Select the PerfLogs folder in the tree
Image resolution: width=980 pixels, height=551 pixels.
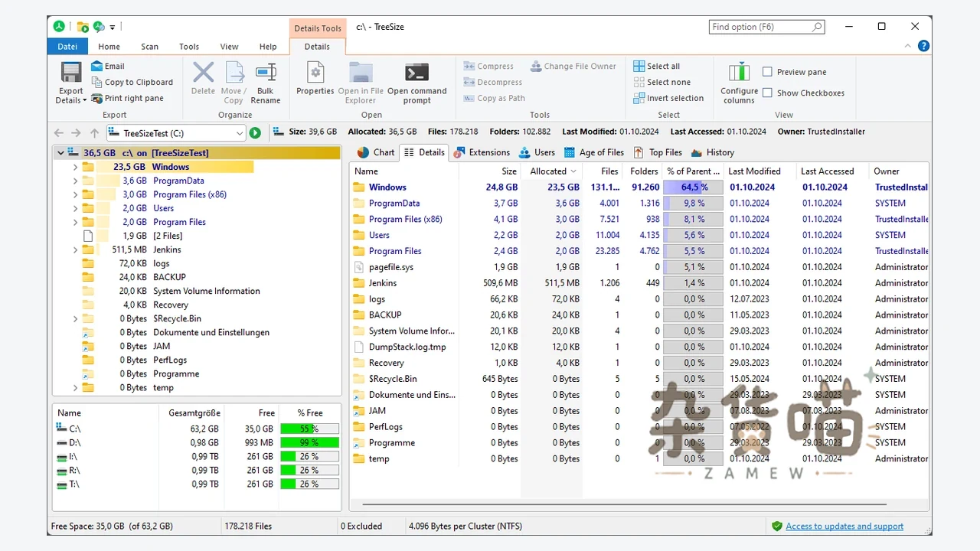pos(170,360)
